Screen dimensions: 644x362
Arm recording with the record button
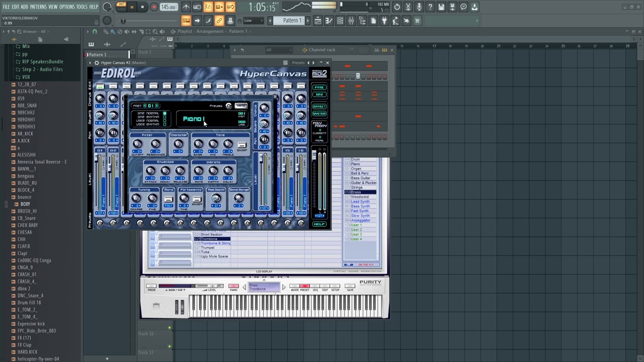[154, 7]
